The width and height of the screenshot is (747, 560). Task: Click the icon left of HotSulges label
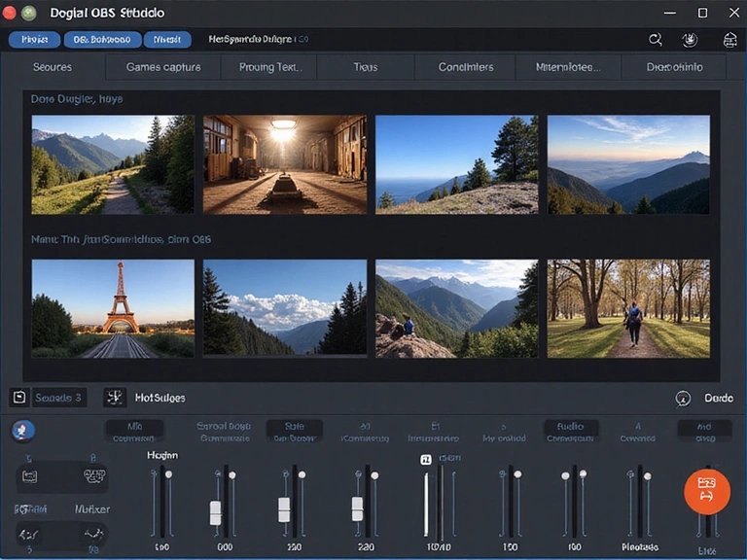[115, 397]
